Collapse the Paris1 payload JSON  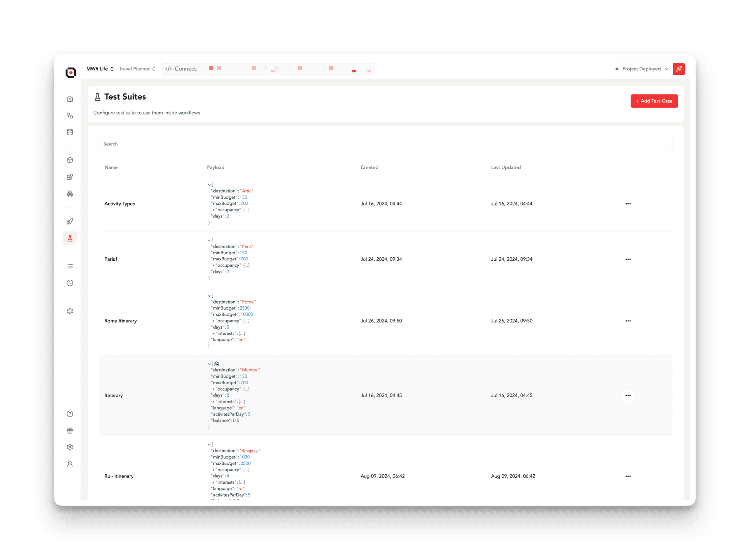[x=209, y=240]
